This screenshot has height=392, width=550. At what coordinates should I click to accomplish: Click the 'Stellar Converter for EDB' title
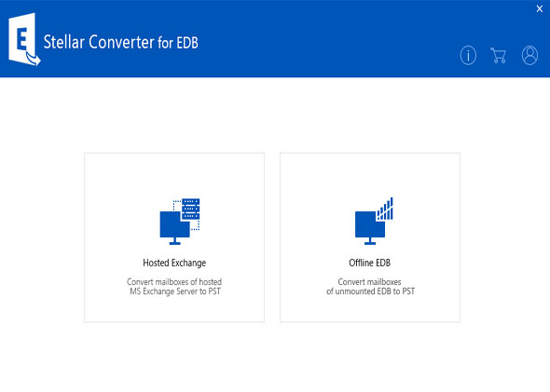pyautogui.click(x=120, y=42)
